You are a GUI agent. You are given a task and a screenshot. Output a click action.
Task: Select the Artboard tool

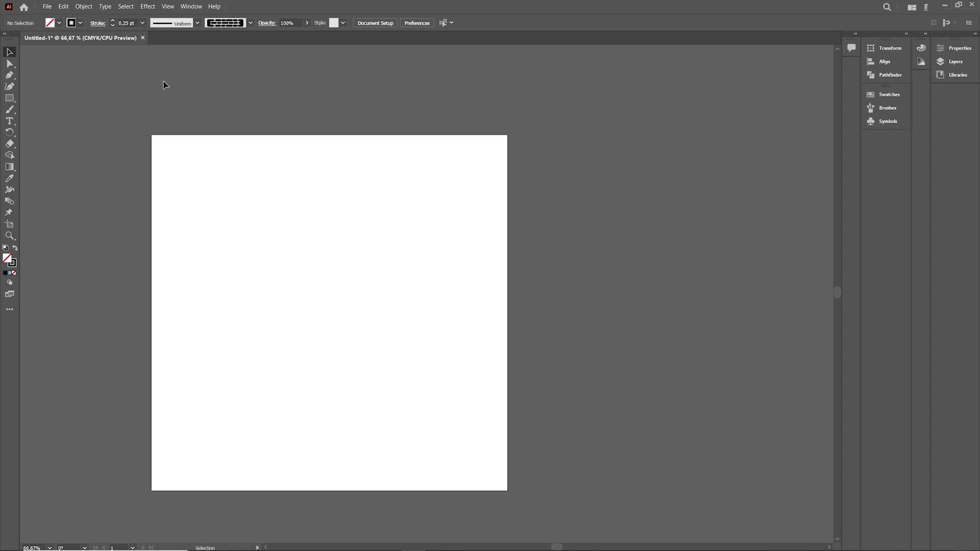coord(9,224)
